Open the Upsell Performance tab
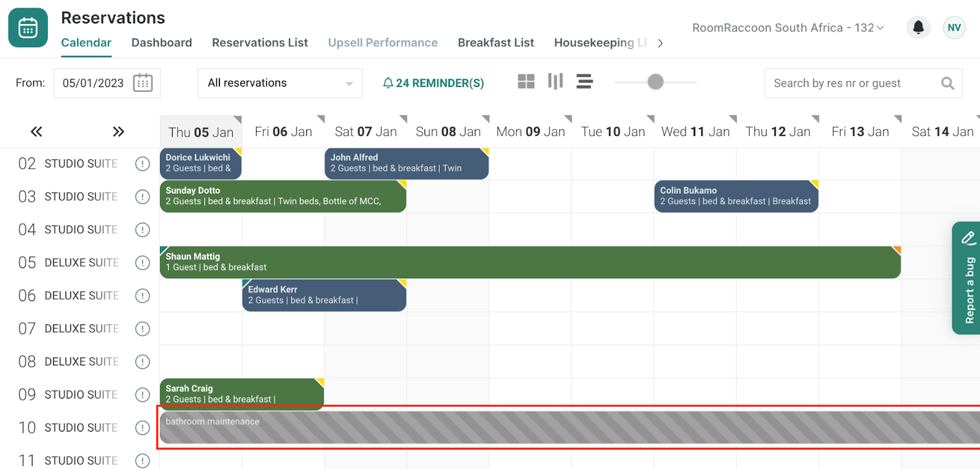The image size is (980, 469). point(383,42)
